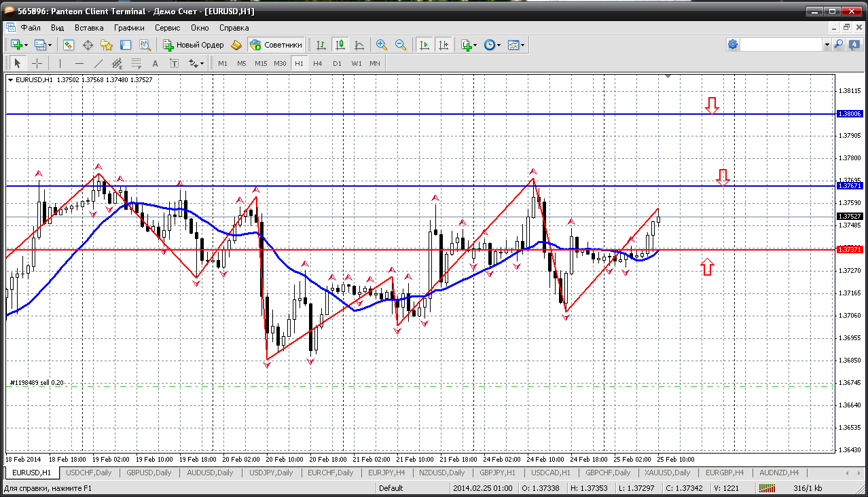
Task: Toggle chart auto-scroll to latest bar
Action: (424, 45)
